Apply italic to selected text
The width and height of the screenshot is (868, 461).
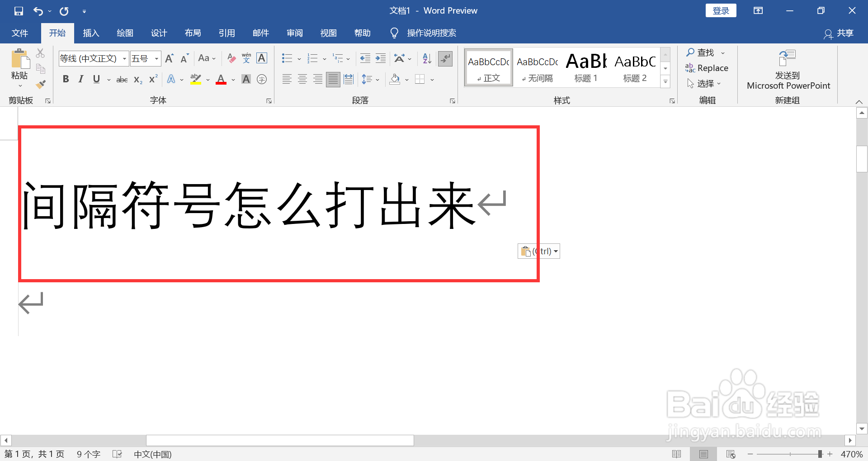[80, 79]
